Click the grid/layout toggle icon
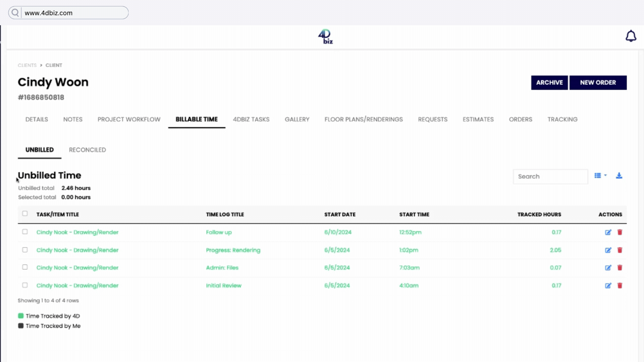The image size is (644, 362). coord(600,176)
